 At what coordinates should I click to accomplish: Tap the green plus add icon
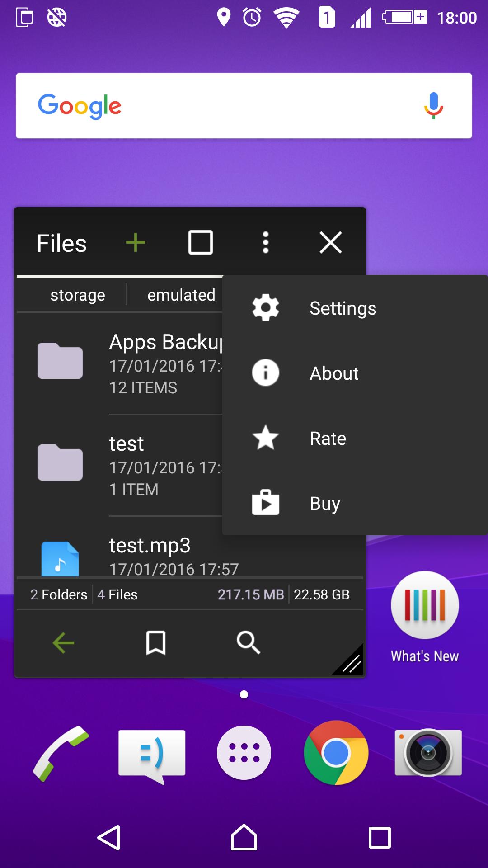(x=135, y=243)
